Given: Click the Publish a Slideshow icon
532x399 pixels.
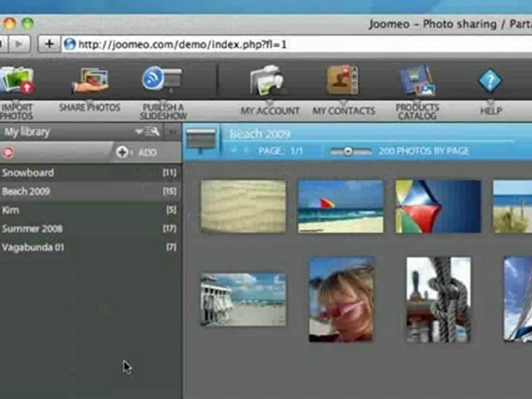Looking at the screenshot, I should (x=162, y=79).
